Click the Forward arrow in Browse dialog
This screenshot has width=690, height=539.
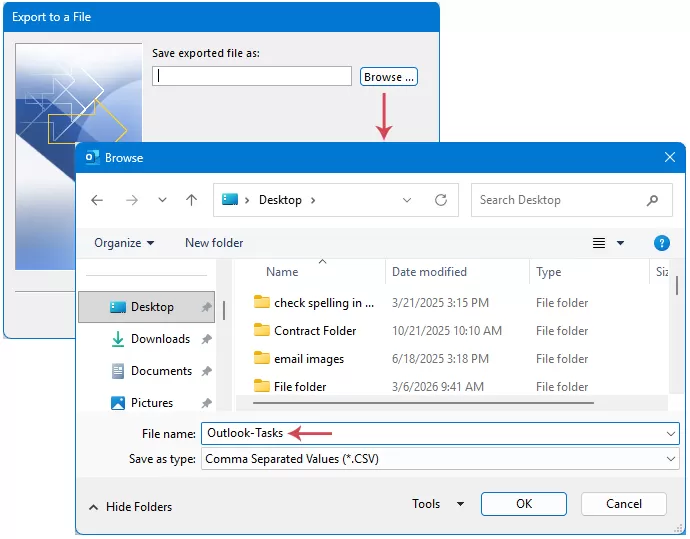click(x=132, y=200)
